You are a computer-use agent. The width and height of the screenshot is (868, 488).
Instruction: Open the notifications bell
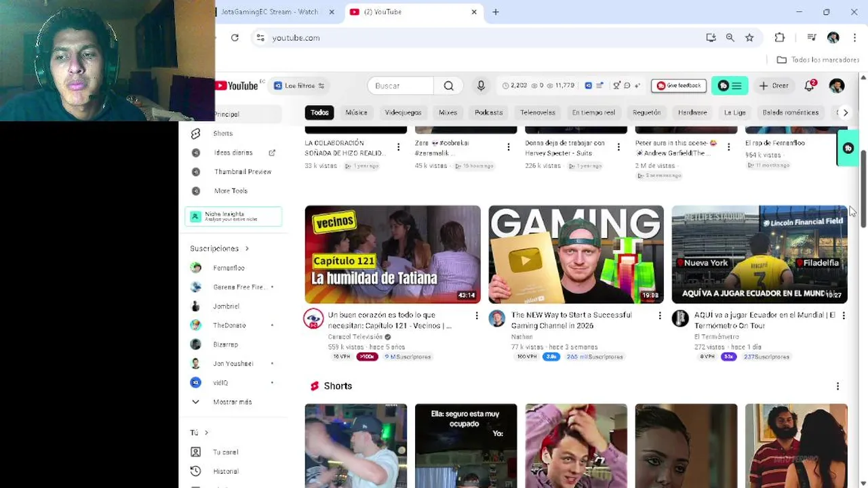[x=810, y=85]
